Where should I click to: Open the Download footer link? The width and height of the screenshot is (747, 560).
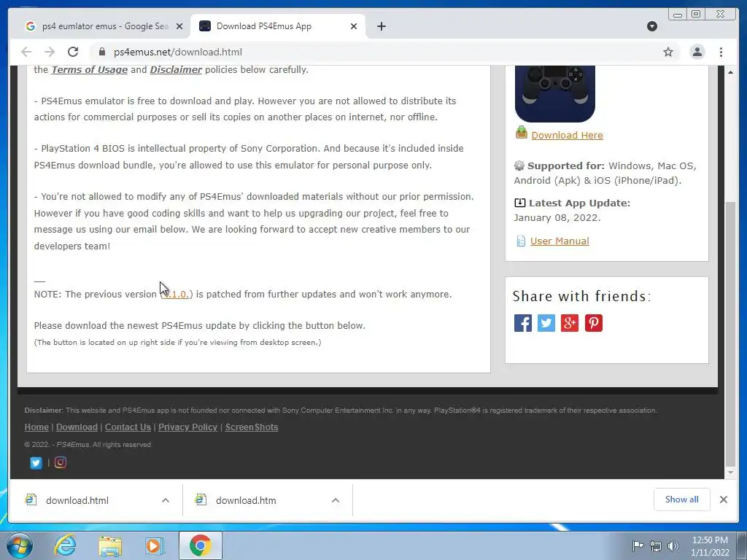77,427
